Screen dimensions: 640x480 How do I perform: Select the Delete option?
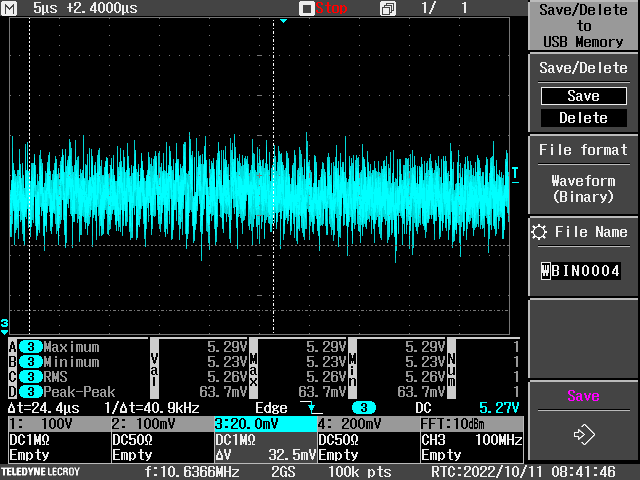pyautogui.click(x=583, y=118)
